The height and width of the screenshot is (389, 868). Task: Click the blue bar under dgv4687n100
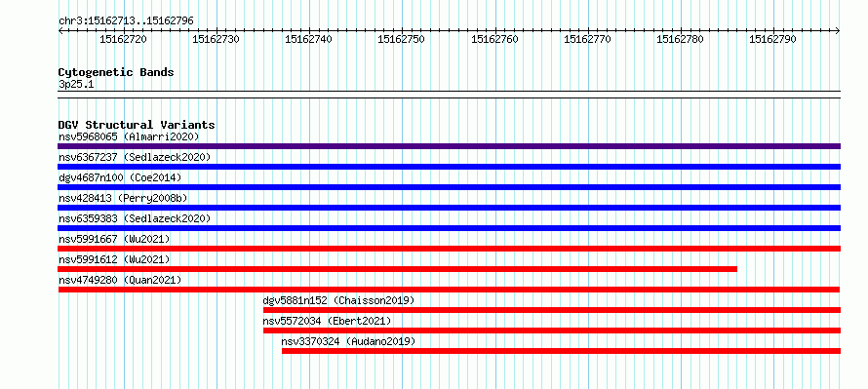[x=449, y=187]
